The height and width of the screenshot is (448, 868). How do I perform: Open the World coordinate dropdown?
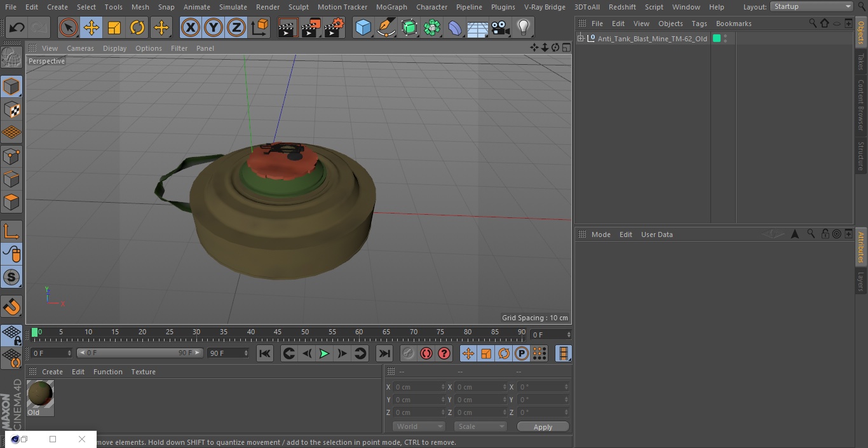(x=419, y=426)
